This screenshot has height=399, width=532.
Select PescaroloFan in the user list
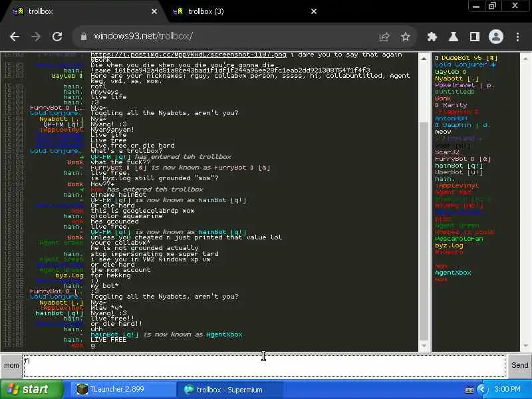(x=459, y=239)
